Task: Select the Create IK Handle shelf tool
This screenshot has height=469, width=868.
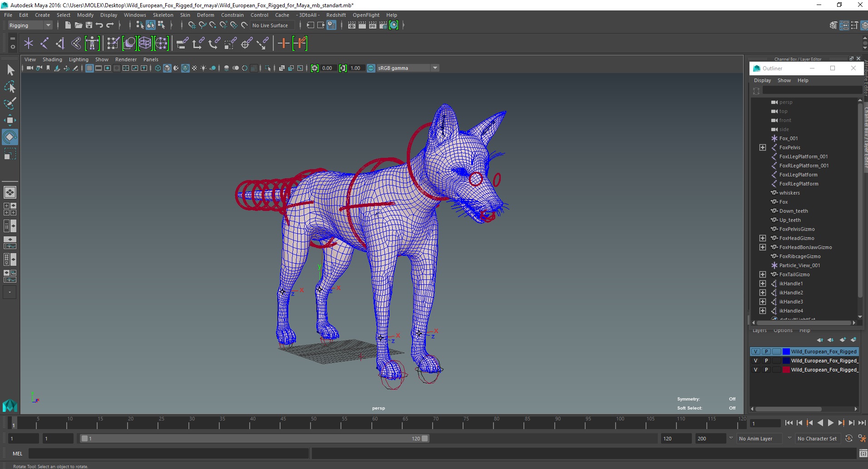Action: coord(60,44)
